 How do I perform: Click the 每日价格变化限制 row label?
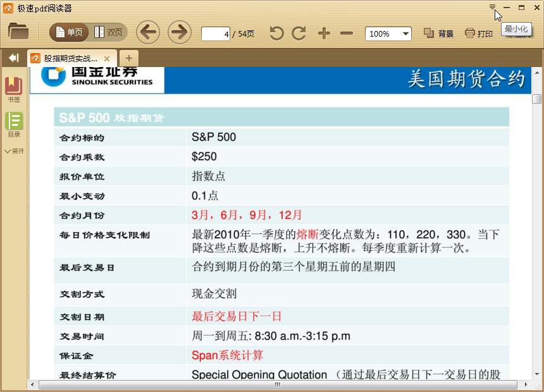(x=104, y=235)
